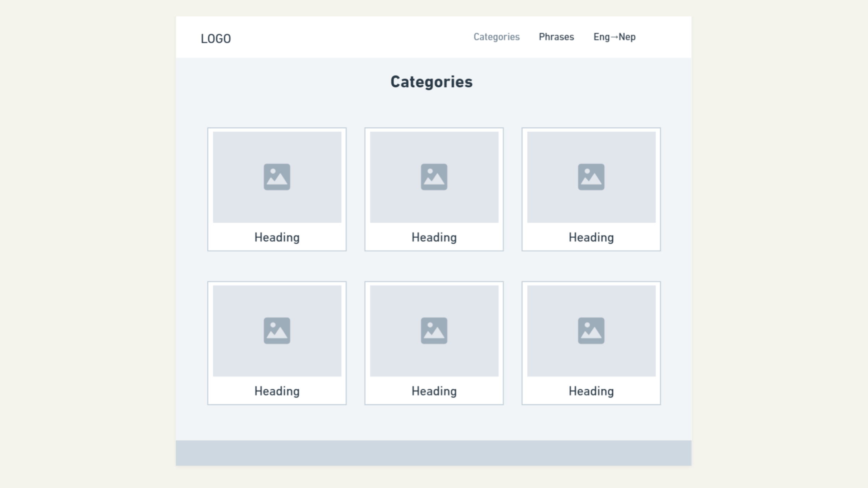Open Heading label of bottom-left card

(277, 391)
